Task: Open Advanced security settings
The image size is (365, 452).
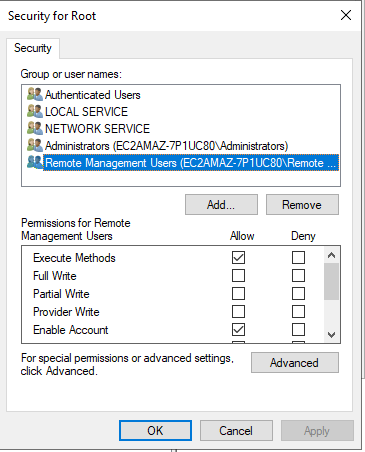Action: pos(295,363)
